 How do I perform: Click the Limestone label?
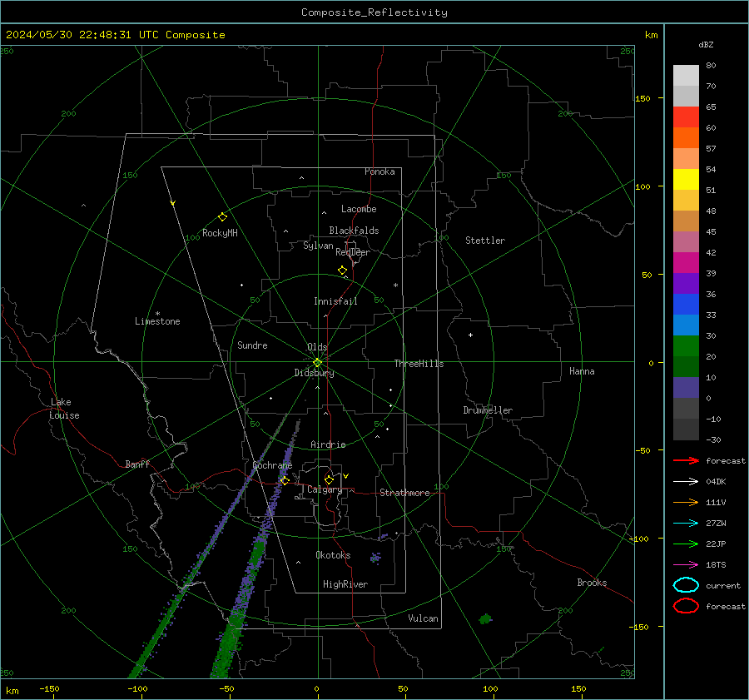pos(157,321)
